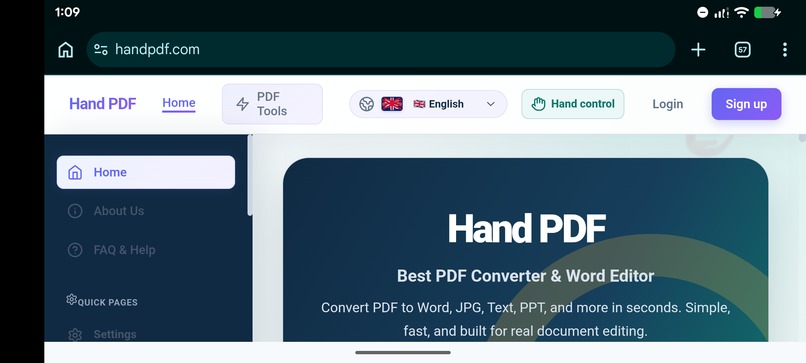Open Settings in the sidebar
806x363 pixels.
pyautogui.click(x=146, y=333)
